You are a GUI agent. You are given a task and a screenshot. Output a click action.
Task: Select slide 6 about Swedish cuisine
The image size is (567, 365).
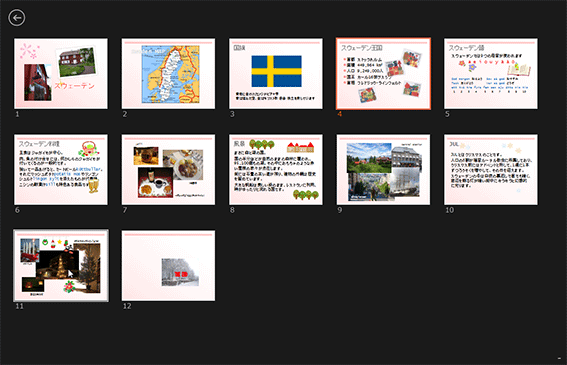[x=61, y=170]
